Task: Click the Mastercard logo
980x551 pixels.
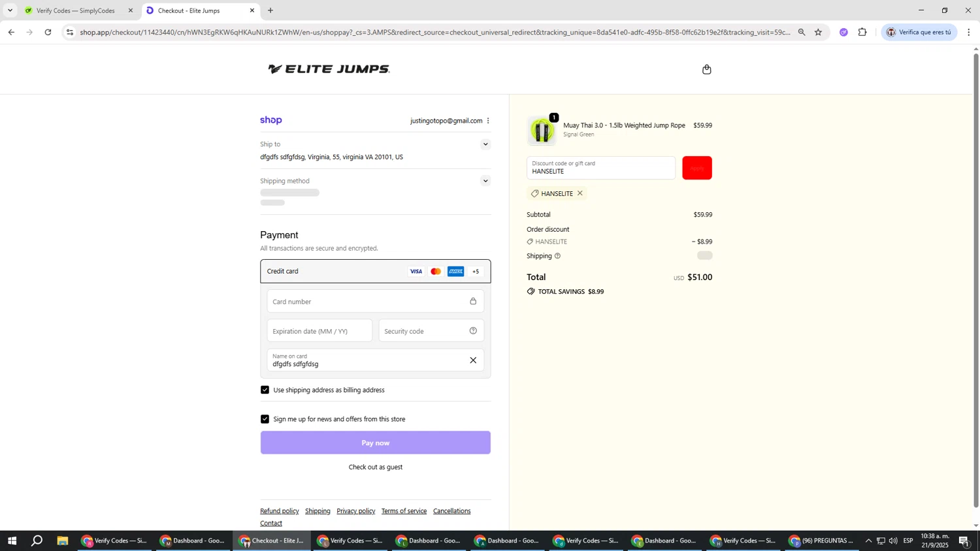Action: pos(436,272)
